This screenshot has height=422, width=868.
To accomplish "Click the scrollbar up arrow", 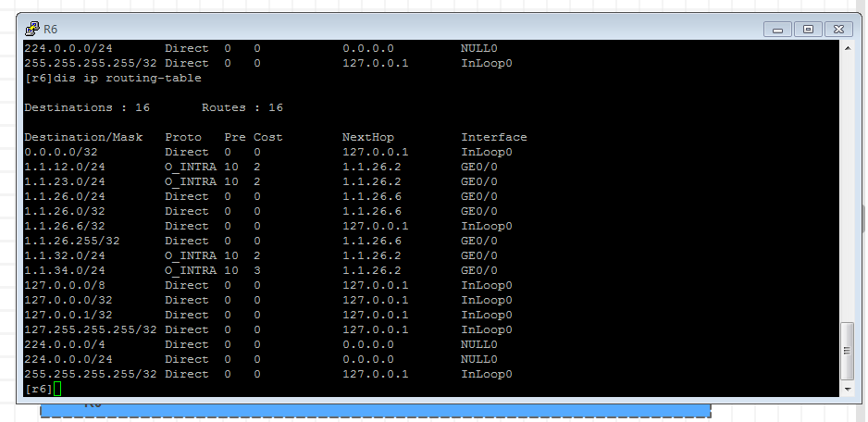I will 848,48.
